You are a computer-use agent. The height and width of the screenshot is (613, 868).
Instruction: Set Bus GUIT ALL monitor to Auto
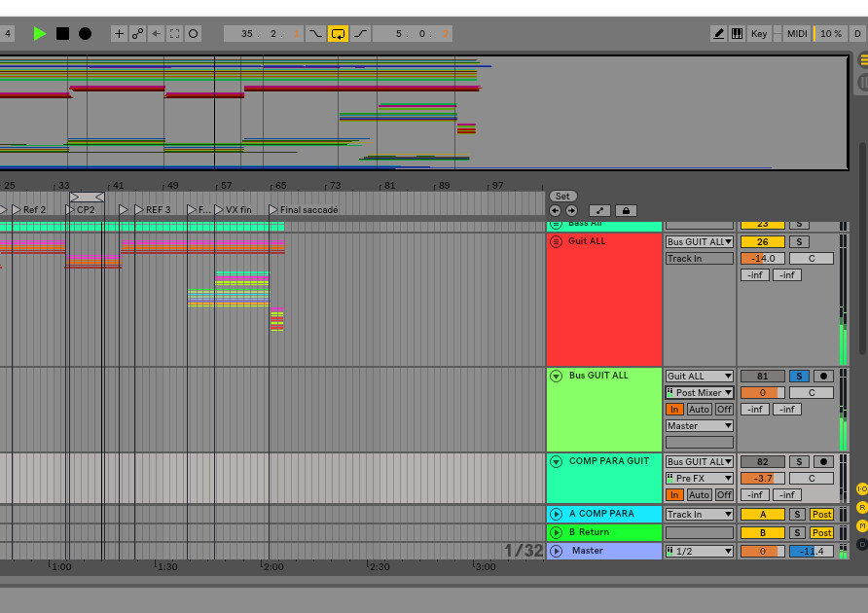tap(699, 410)
